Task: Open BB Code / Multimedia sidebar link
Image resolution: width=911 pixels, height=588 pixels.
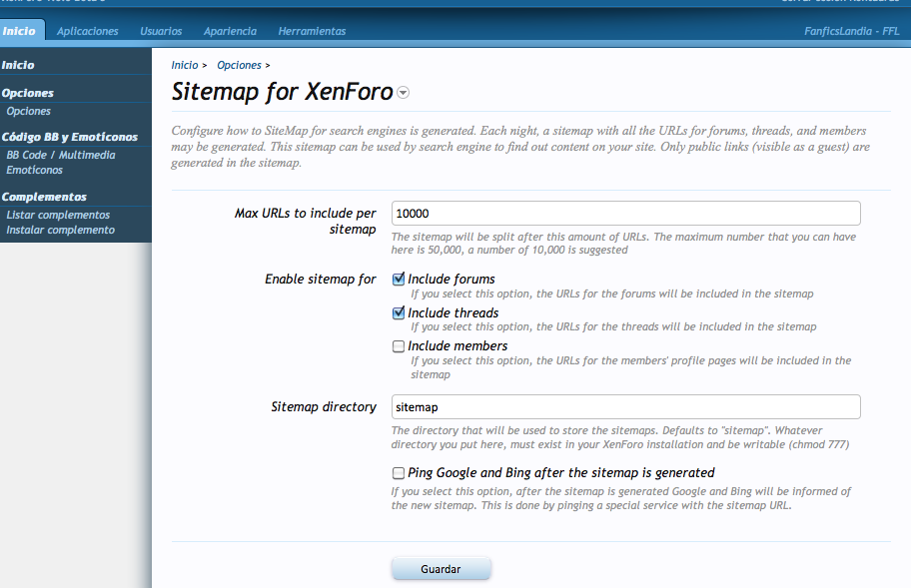Action: pos(61,155)
